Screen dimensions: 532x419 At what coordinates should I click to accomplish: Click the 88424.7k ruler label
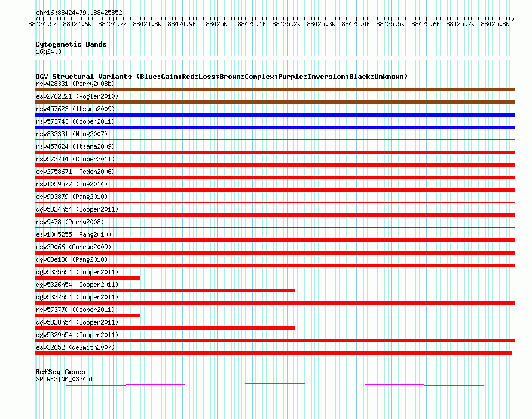click(x=112, y=24)
